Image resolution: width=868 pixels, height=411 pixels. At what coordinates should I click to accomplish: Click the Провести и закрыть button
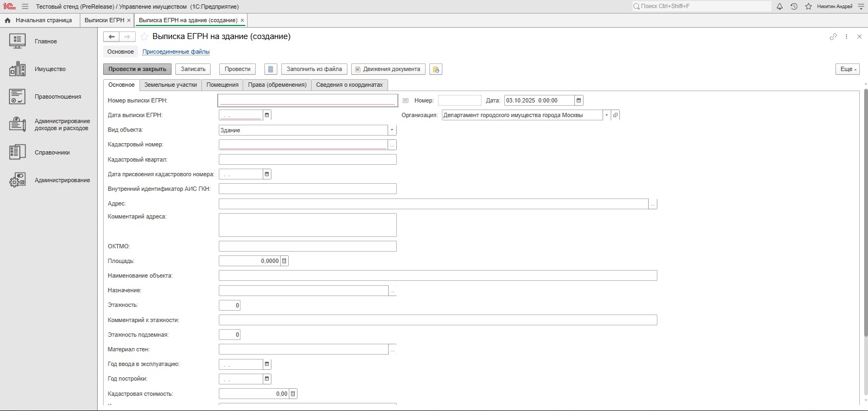click(137, 69)
